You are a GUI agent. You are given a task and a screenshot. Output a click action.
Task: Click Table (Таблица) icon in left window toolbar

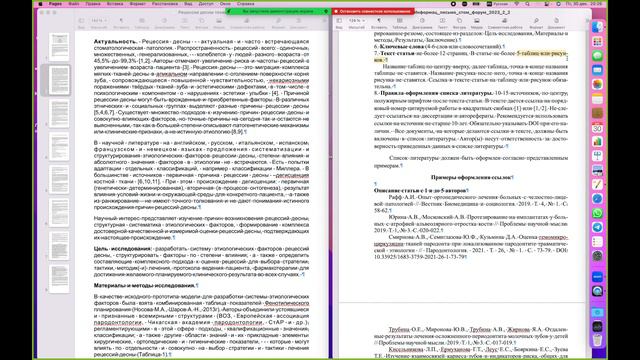tap(142, 20)
